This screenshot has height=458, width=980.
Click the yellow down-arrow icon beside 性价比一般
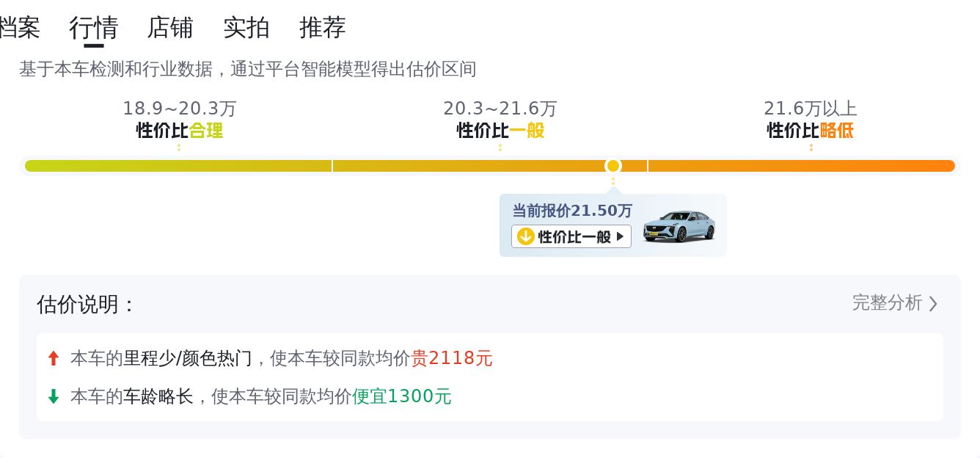(x=525, y=236)
